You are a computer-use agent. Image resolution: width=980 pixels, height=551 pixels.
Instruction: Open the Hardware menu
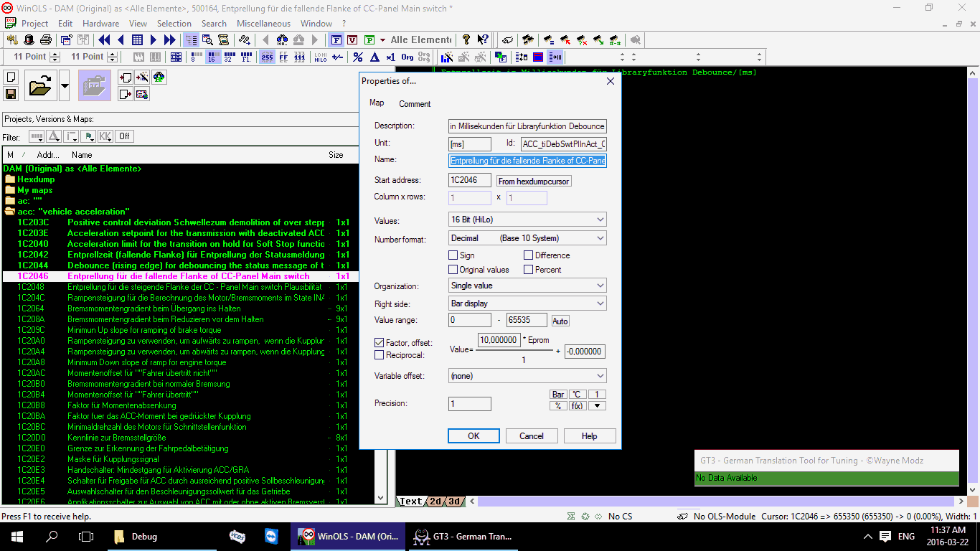(100, 23)
